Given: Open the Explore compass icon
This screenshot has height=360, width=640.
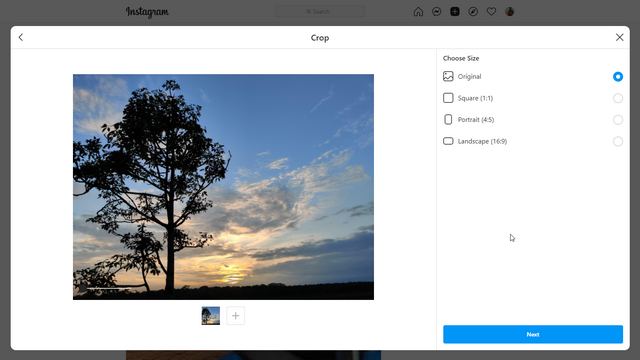Looking at the screenshot, I should (473, 11).
